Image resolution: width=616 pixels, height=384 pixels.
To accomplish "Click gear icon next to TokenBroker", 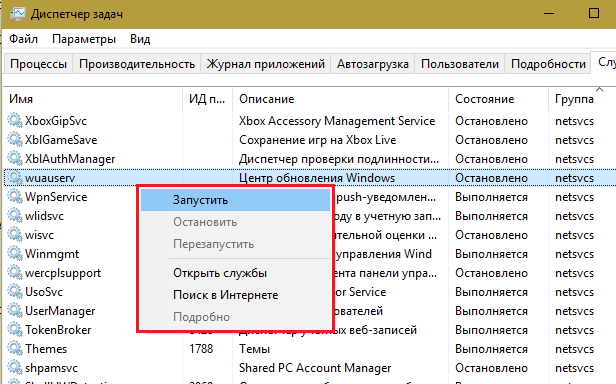I will coord(15,329).
